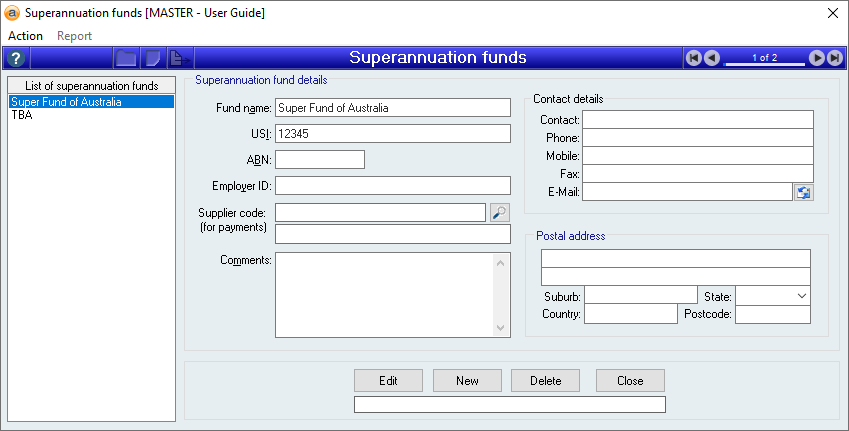Open the State dropdown
This screenshot has width=849, height=431.
(x=802, y=296)
